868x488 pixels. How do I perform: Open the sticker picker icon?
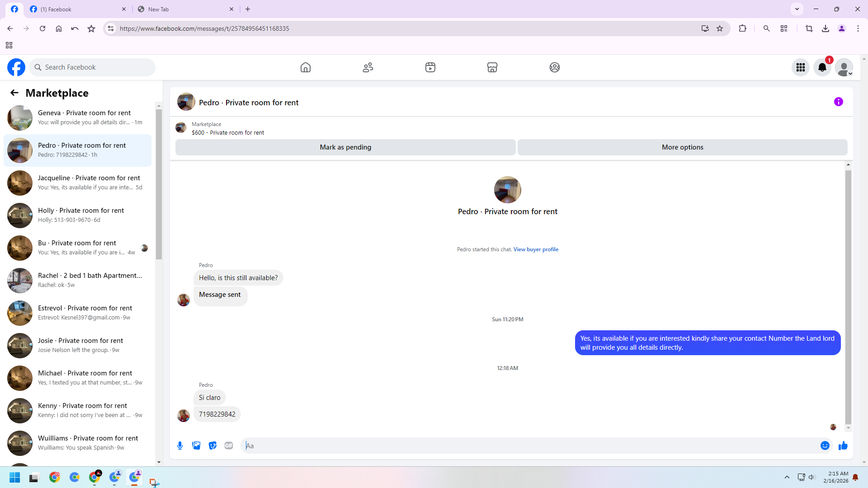[212, 446]
